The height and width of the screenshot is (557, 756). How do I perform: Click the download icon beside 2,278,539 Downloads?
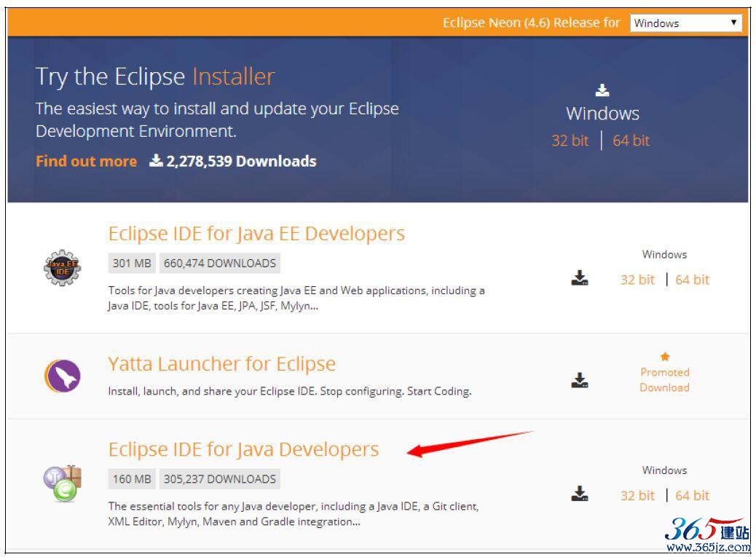(156, 160)
